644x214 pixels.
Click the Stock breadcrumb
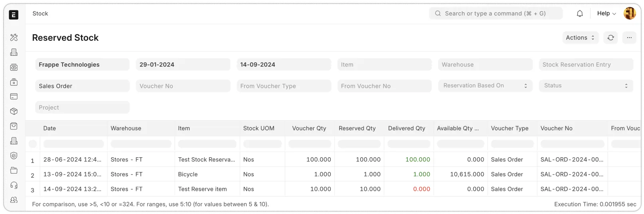(x=40, y=14)
